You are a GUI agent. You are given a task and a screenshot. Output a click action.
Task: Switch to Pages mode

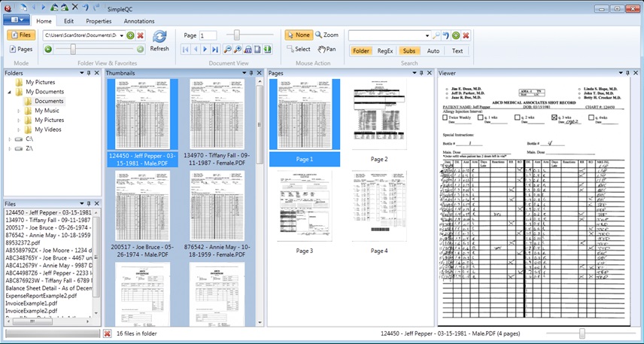pos(21,49)
